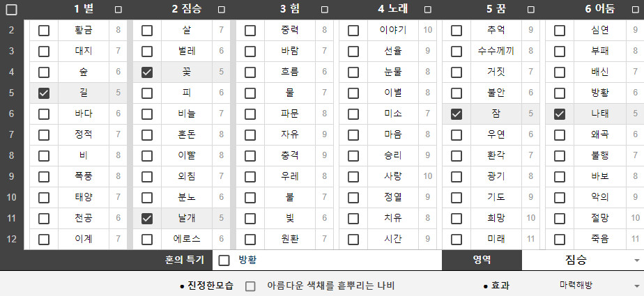Uncheck the 나태 checkbox
The width and height of the screenshot is (644, 296).
click(560, 114)
